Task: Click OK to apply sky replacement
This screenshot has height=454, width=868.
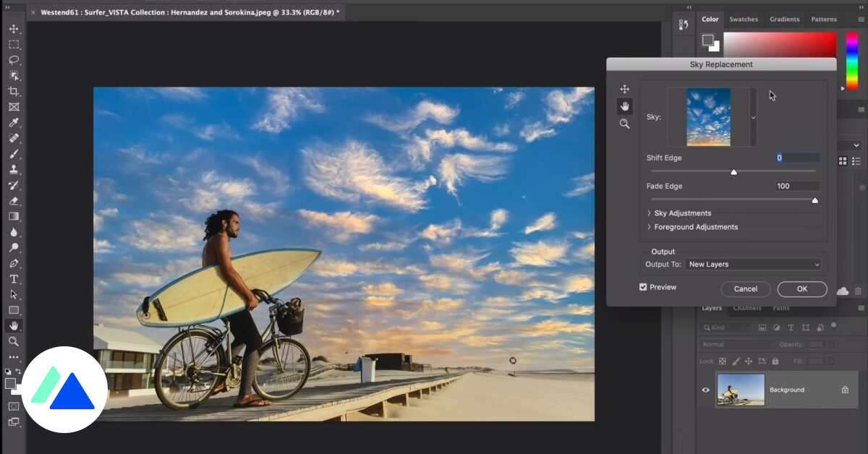Action: click(x=801, y=289)
